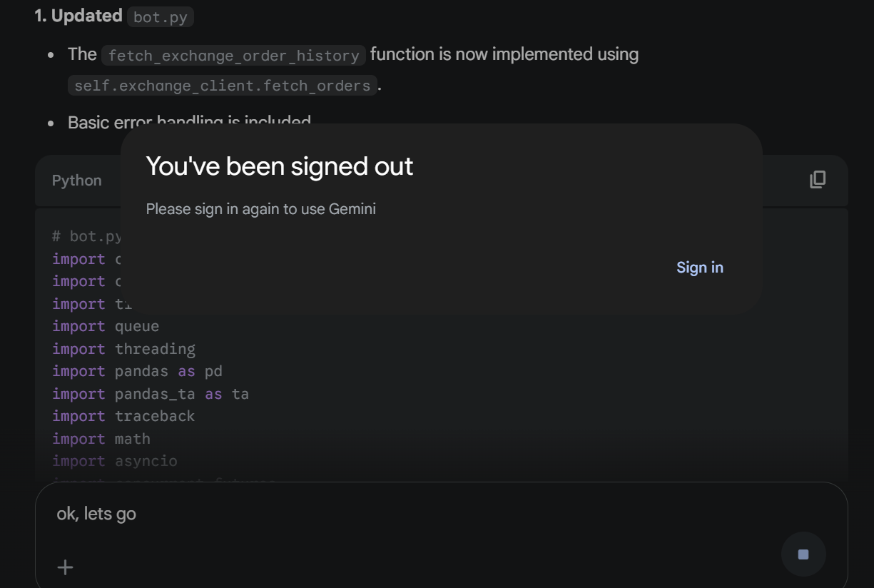Click the 'import asyncio' code line
The image size is (874, 588).
(x=114, y=461)
